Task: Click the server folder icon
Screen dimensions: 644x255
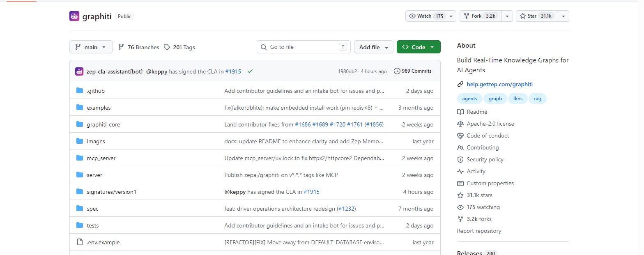Action: [80, 175]
